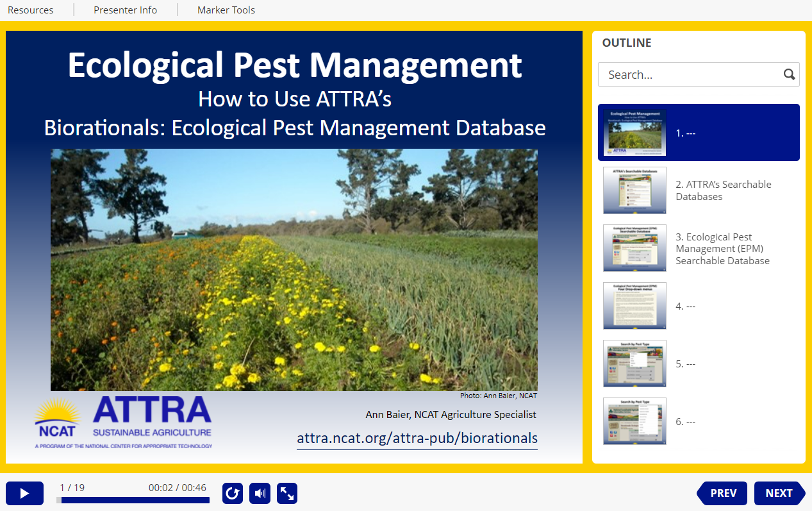Open the Resources menu

point(31,10)
